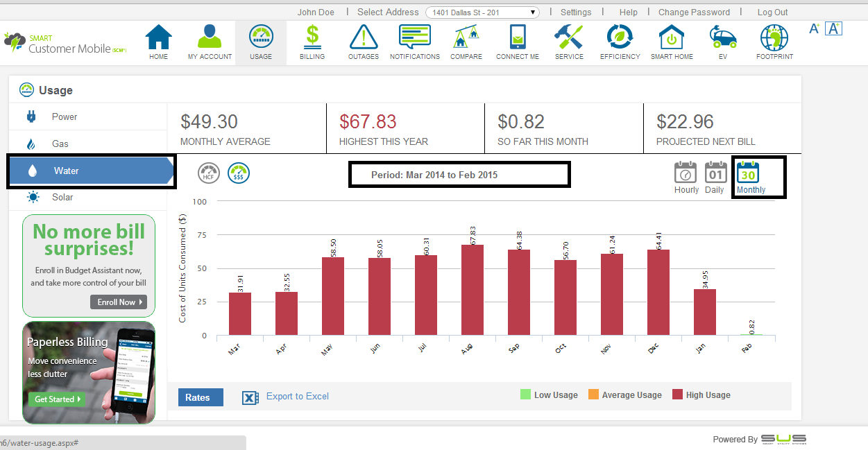Toggle chart to dollar cost view
868x450 pixels.
(239, 173)
